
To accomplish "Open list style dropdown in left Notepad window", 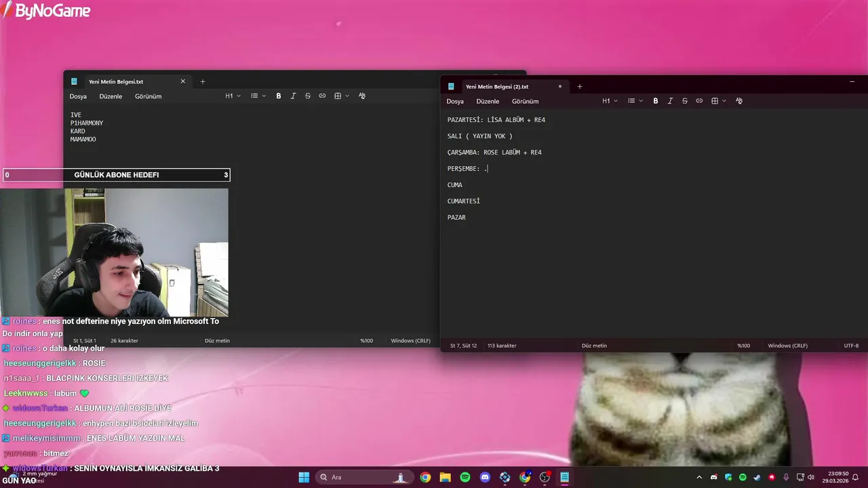I will tap(258, 96).
